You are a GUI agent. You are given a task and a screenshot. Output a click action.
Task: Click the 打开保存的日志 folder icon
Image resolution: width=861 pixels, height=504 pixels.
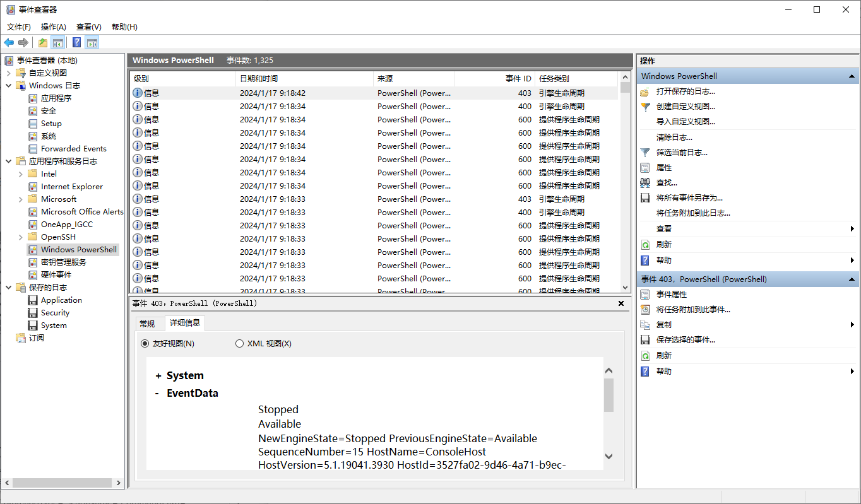click(645, 91)
